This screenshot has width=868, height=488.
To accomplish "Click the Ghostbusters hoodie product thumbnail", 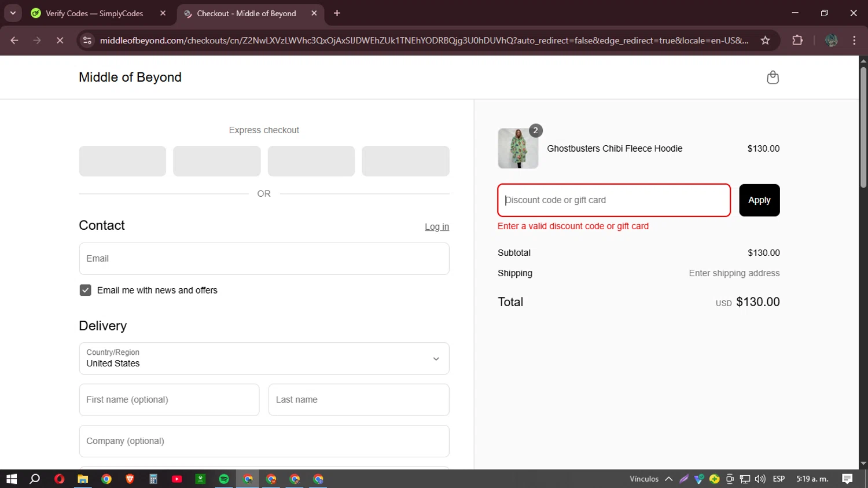I will (518, 148).
